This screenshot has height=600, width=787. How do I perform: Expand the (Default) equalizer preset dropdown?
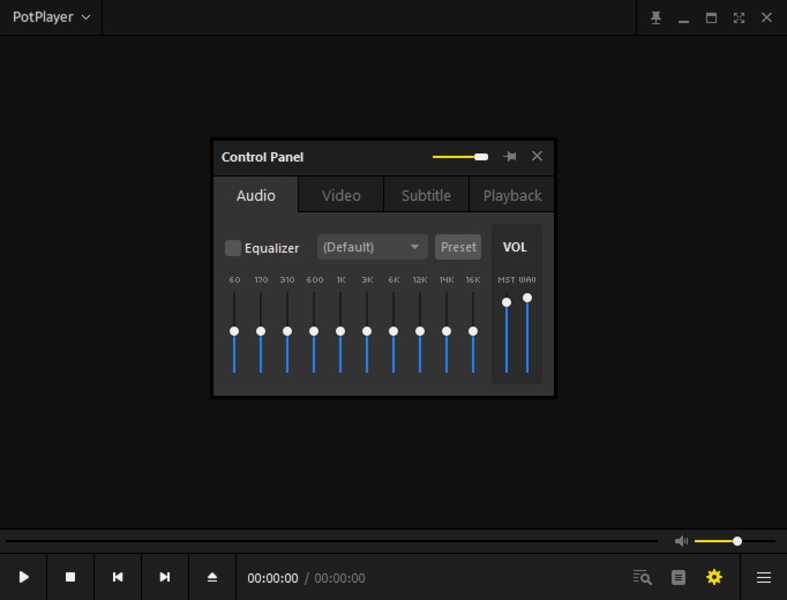[x=372, y=247]
